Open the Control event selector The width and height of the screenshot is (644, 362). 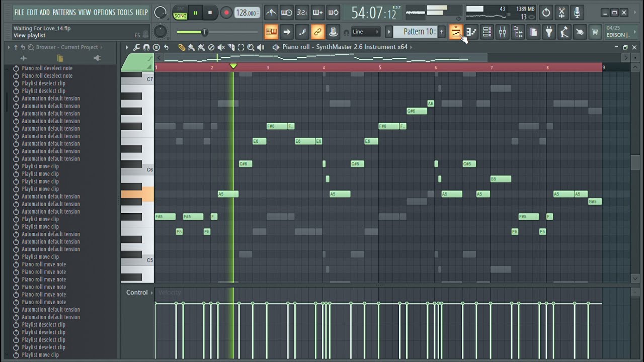coord(139,293)
